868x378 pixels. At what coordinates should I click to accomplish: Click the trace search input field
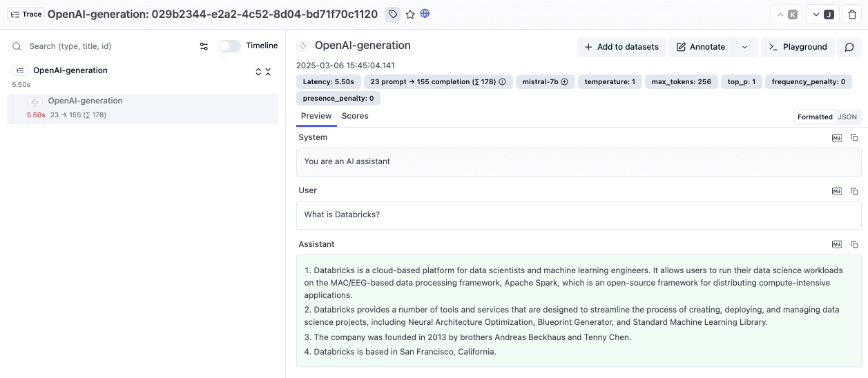[104, 46]
